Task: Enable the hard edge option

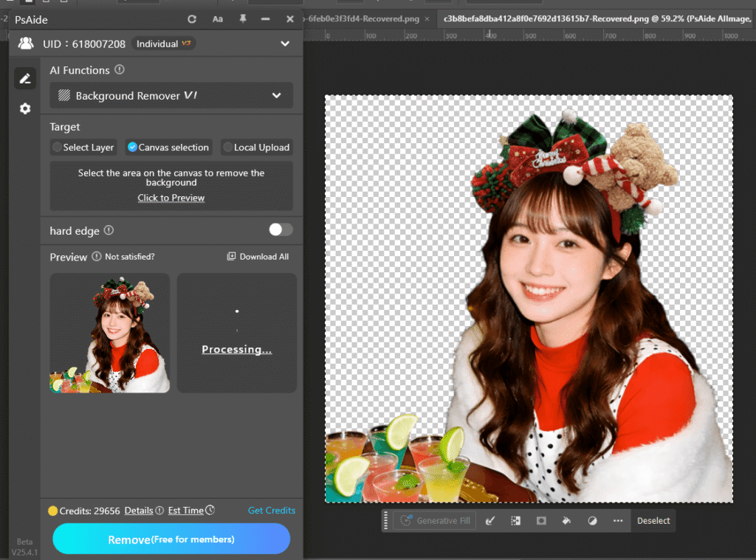Action: 280,230
